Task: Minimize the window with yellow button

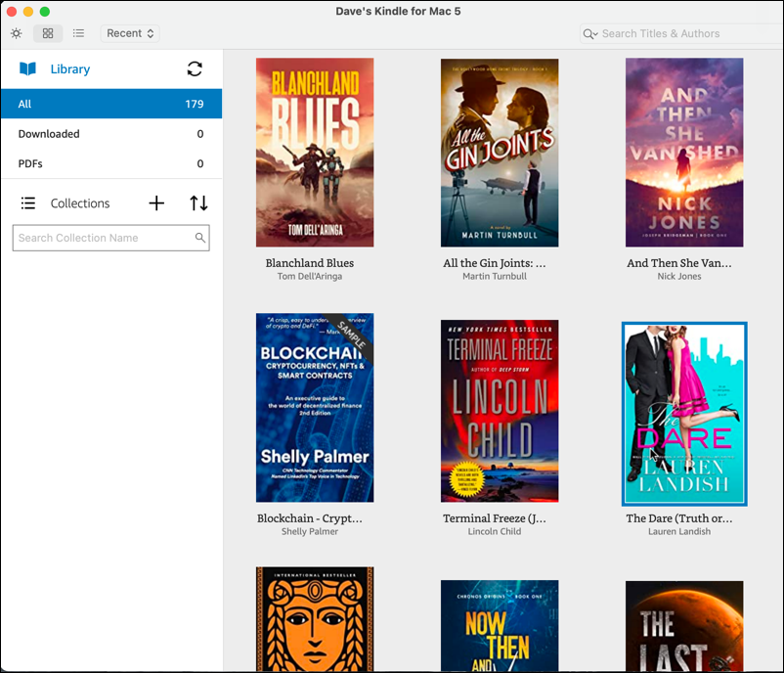Action: point(28,12)
